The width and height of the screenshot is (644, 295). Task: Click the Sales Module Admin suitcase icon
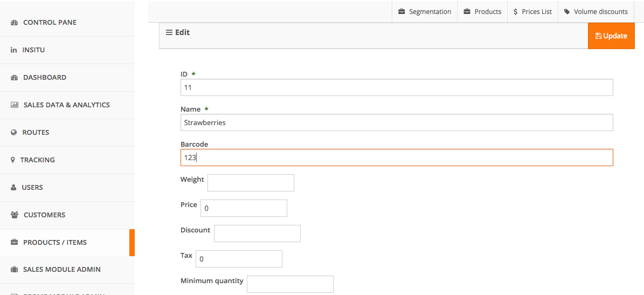15,270
